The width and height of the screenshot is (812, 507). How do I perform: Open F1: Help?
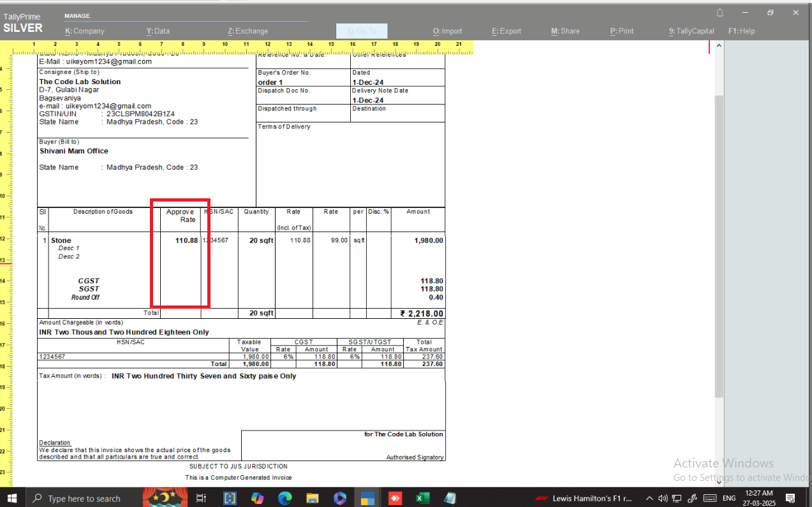click(x=741, y=31)
